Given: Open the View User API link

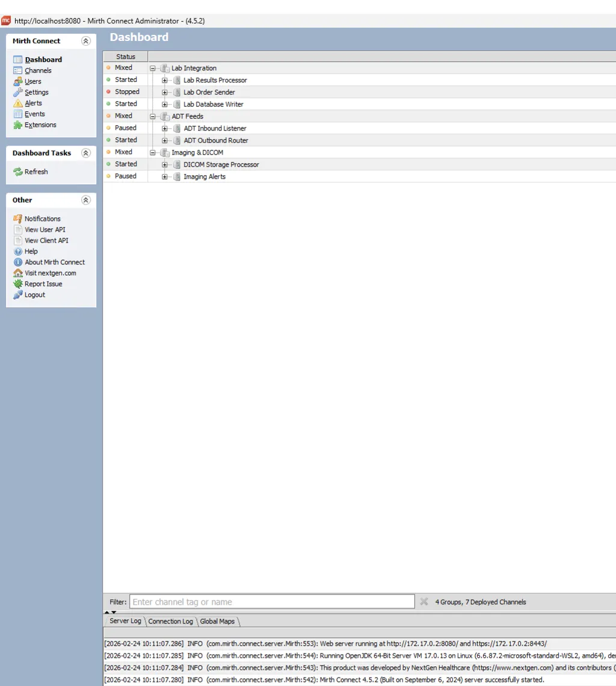Looking at the screenshot, I should 45,229.
